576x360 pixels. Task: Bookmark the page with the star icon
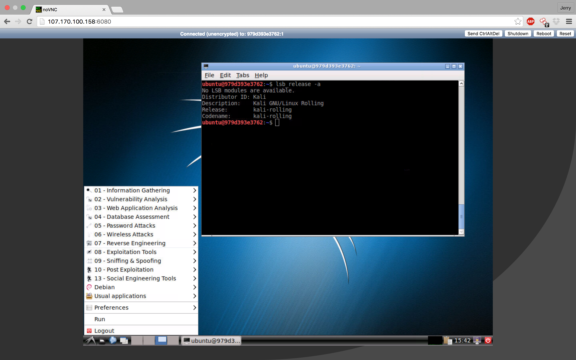click(x=518, y=22)
